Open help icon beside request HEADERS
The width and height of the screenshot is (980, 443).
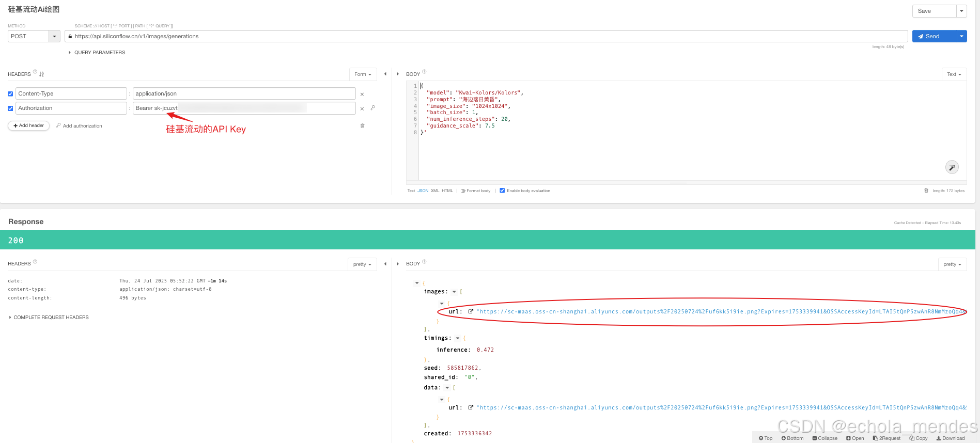pyautogui.click(x=35, y=72)
